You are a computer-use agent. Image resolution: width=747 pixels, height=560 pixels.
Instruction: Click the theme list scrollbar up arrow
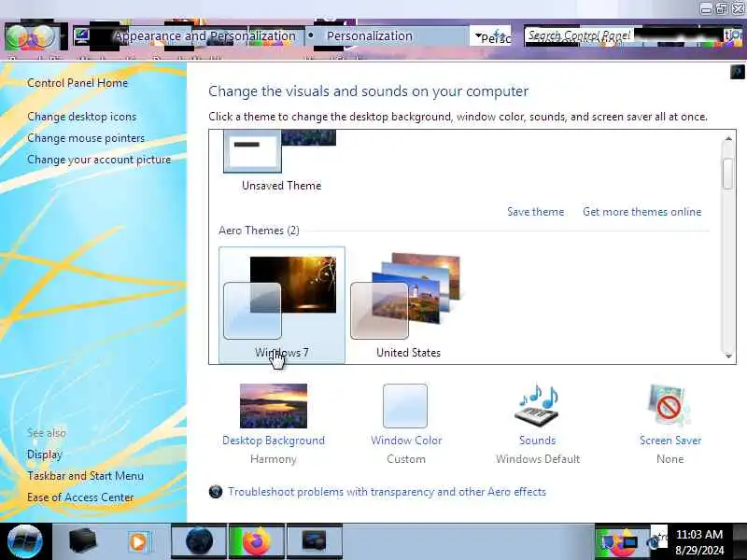pos(728,139)
